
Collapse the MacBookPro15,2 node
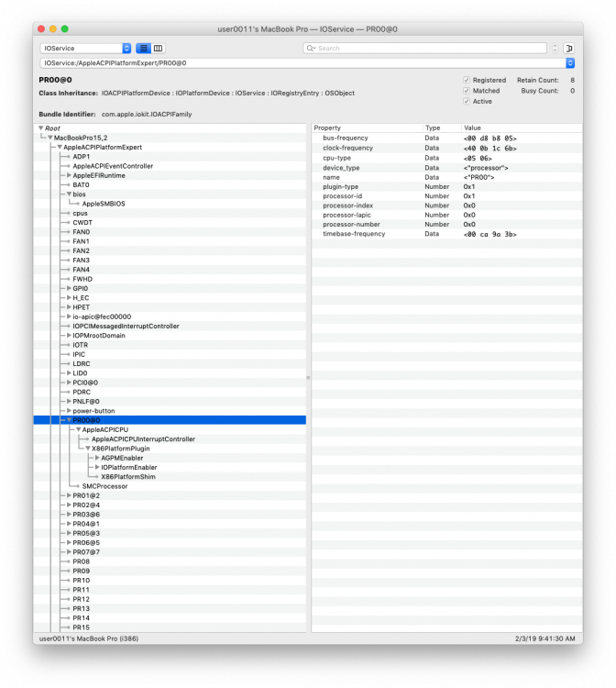pos(50,138)
